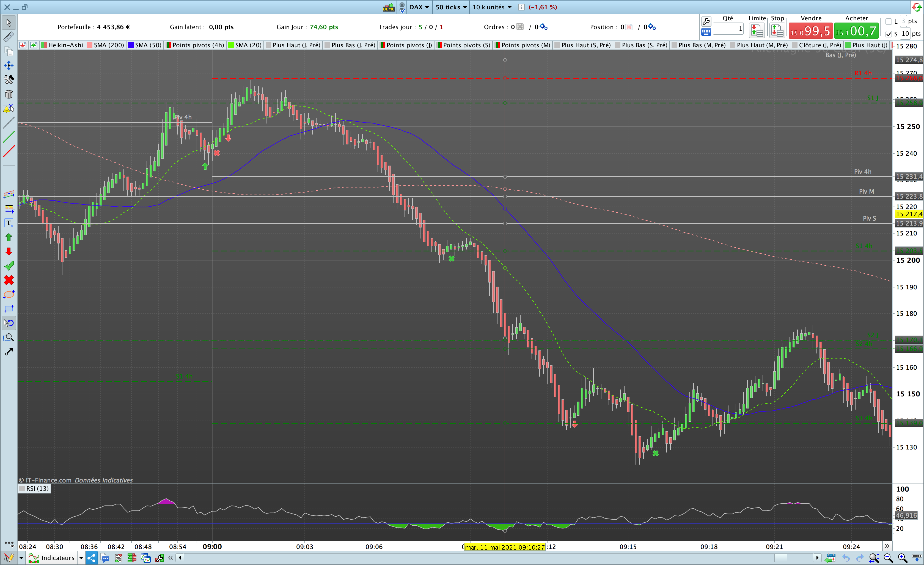
Task: Click the trash can delete tool
Action: point(9,94)
